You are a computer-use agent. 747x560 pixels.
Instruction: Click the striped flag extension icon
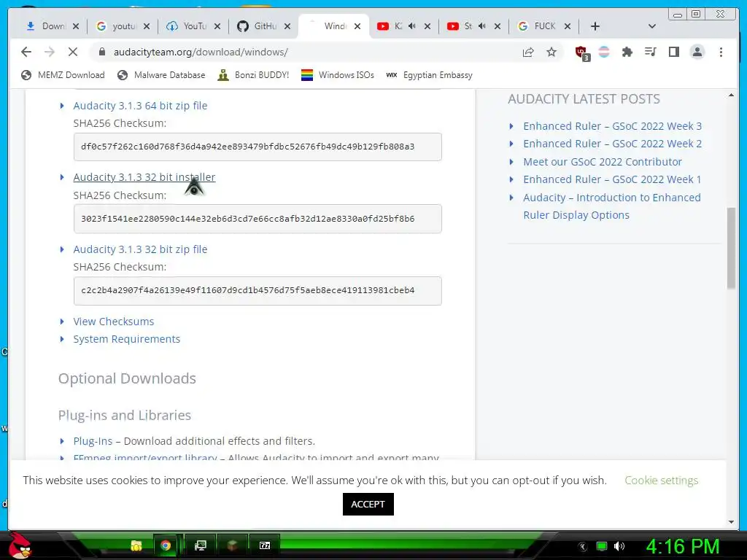coord(604,52)
